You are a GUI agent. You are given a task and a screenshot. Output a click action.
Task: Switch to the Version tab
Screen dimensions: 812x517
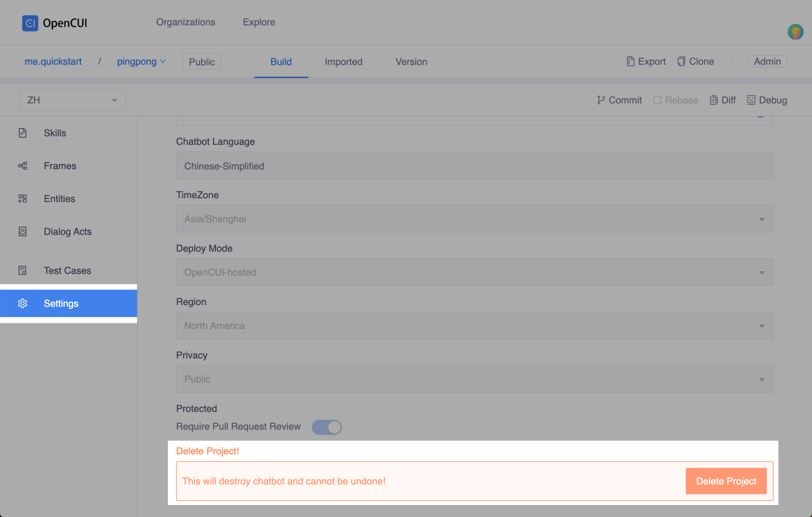(411, 62)
